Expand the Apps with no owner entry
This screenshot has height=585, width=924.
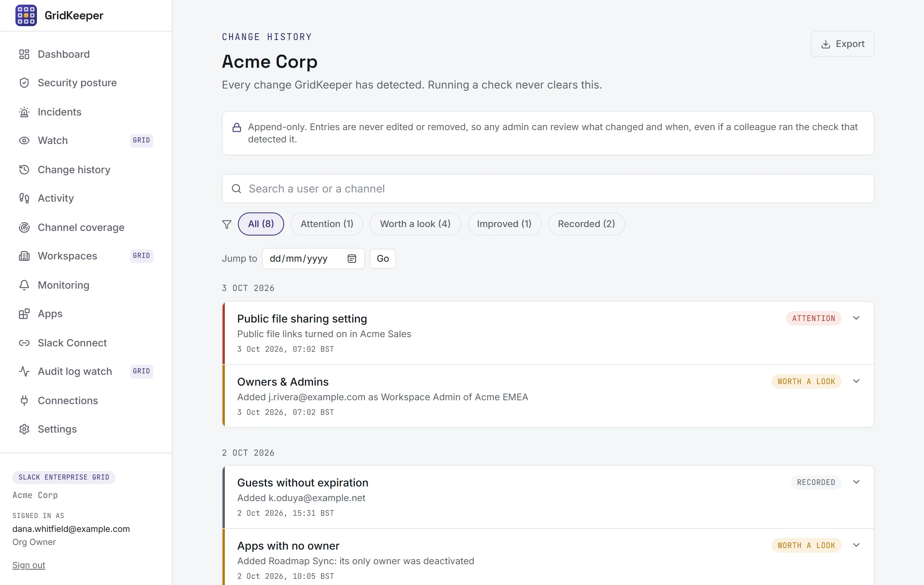pos(856,545)
